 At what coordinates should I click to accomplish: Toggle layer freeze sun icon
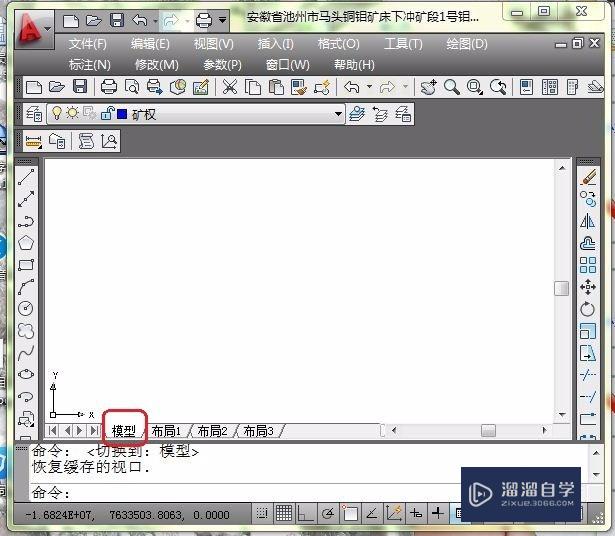pyautogui.click(x=72, y=114)
